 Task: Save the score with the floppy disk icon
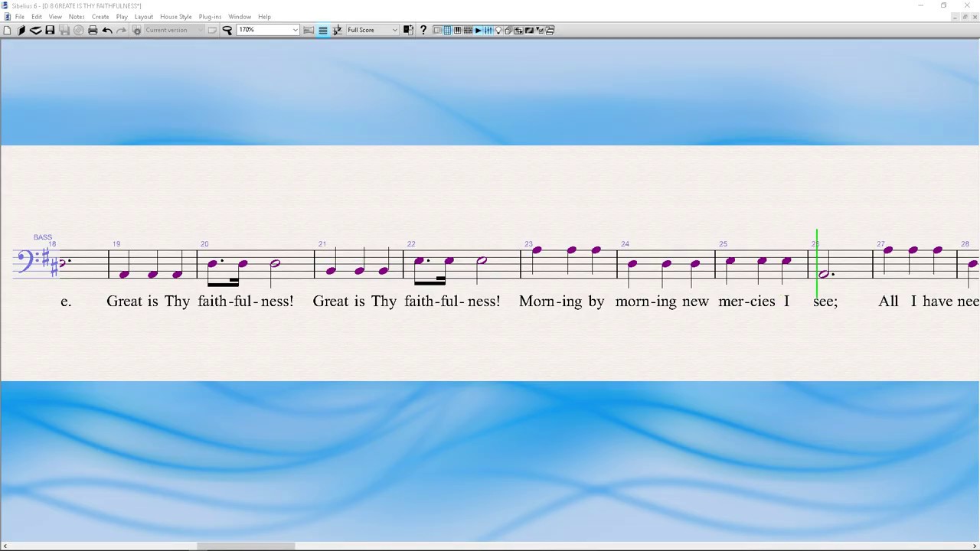click(50, 30)
